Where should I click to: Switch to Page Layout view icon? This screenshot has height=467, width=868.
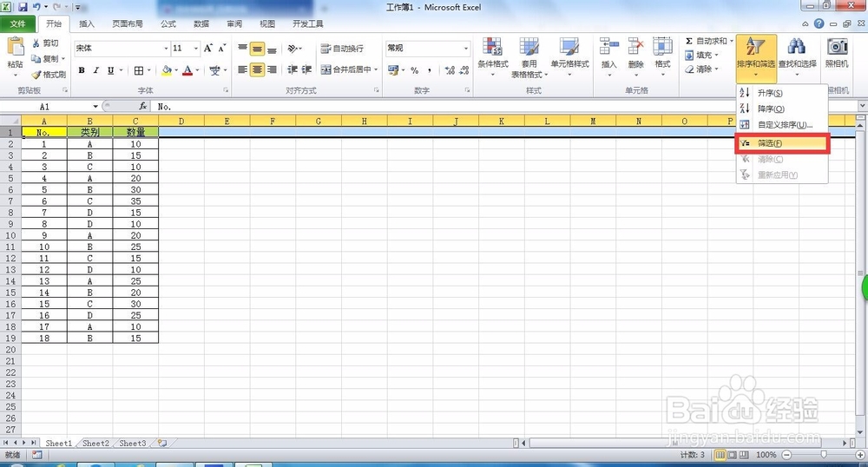point(732,455)
